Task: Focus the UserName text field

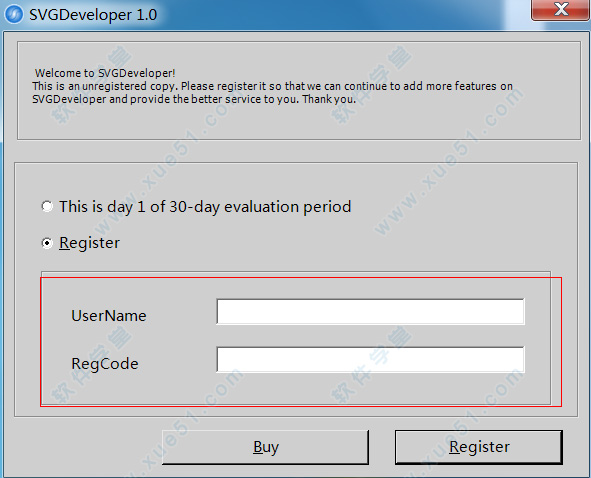Action: click(x=371, y=311)
